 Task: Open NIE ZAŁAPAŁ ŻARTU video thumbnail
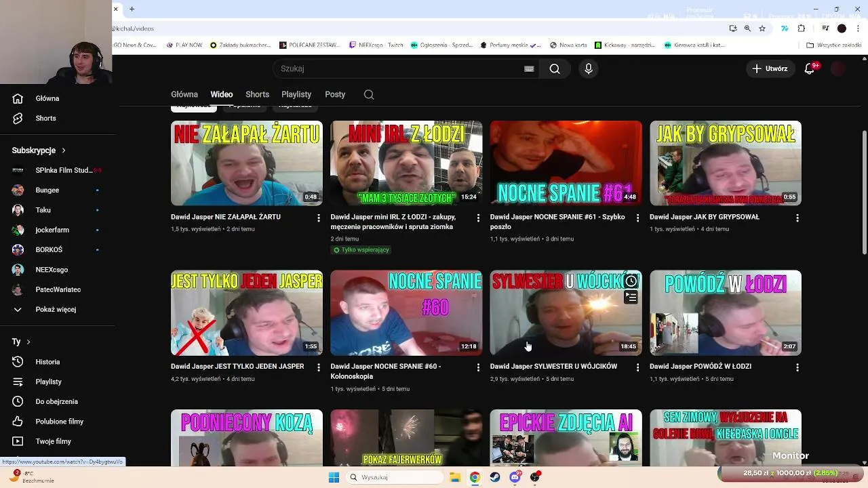click(247, 163)
